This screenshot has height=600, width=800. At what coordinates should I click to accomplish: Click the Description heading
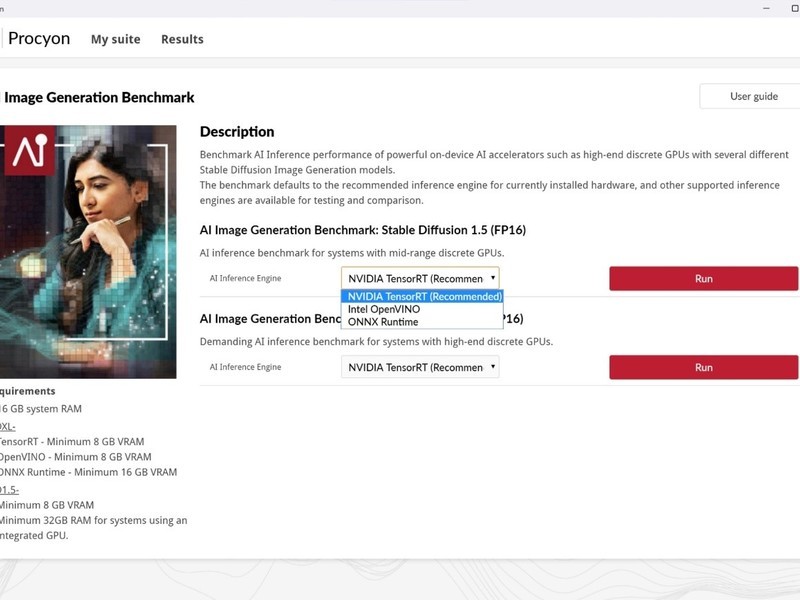coord(237,132)
